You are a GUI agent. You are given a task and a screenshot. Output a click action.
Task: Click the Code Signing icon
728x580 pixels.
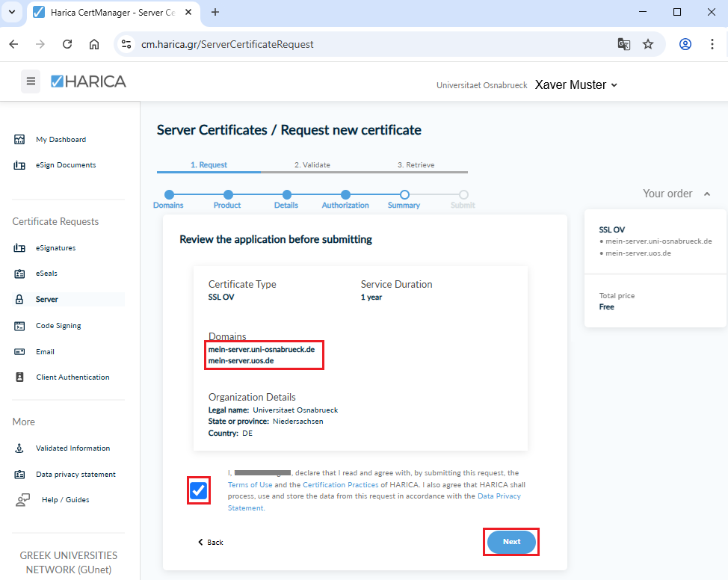pyautogui.click(x=19, y=326)
